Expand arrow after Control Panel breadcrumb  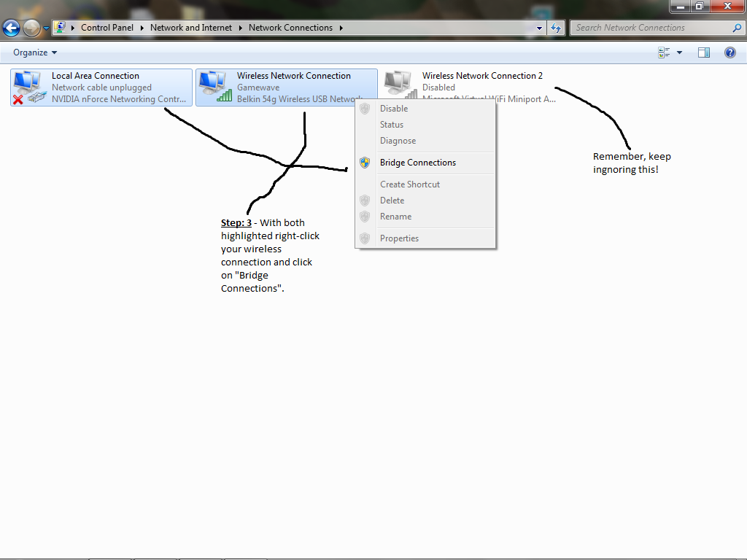(142, 28)
